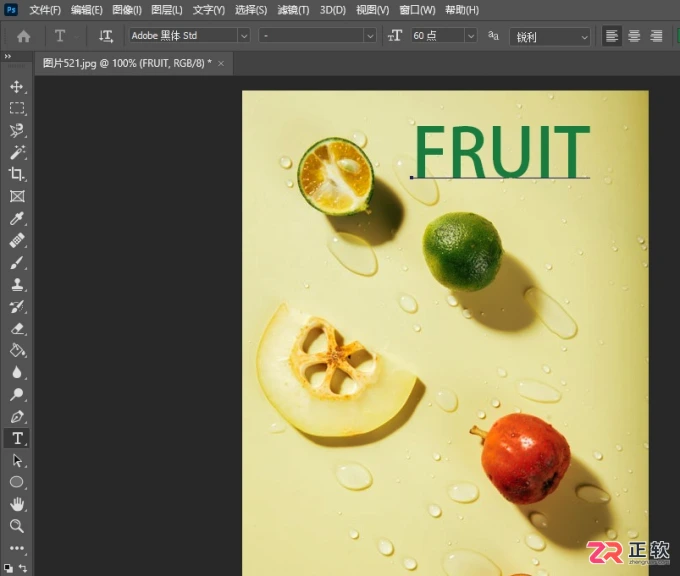This screenshot has height=576, width=680.
Task: Select the Horizontal Type tool
Action: [x=17, y=439]
